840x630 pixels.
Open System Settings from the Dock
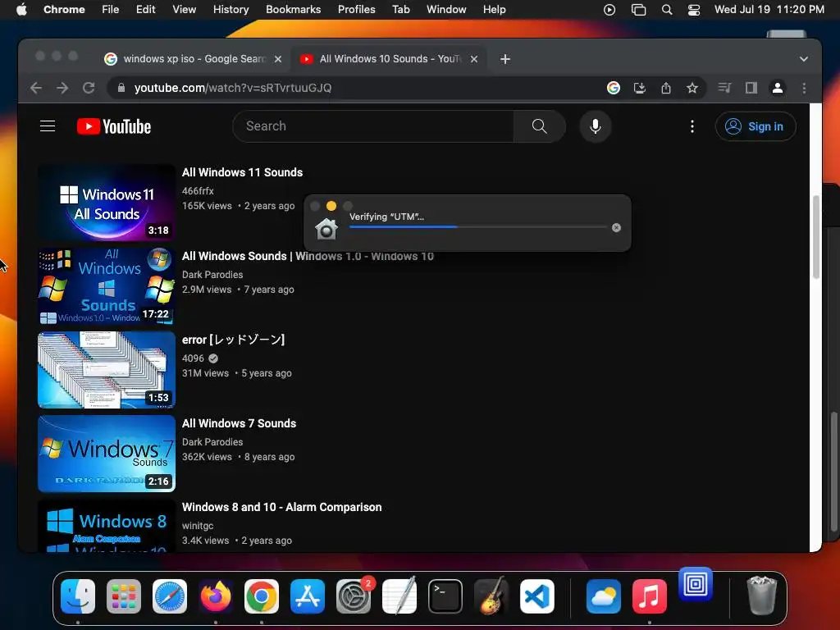[354, 596]
